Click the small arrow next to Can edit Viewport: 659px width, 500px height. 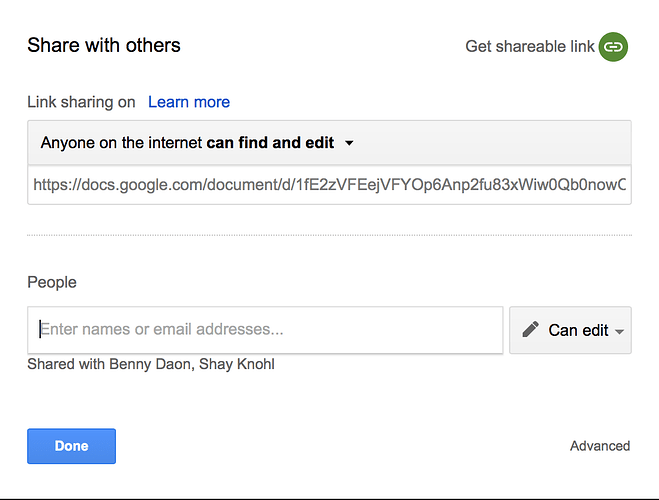(620, 332)
